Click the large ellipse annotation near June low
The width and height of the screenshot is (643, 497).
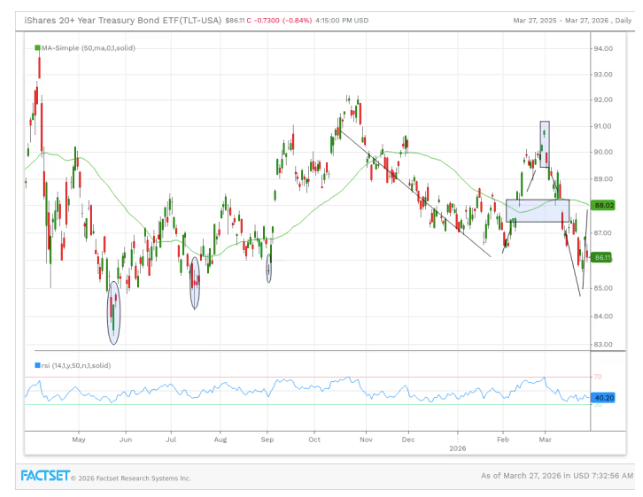[x=114, y=313]
